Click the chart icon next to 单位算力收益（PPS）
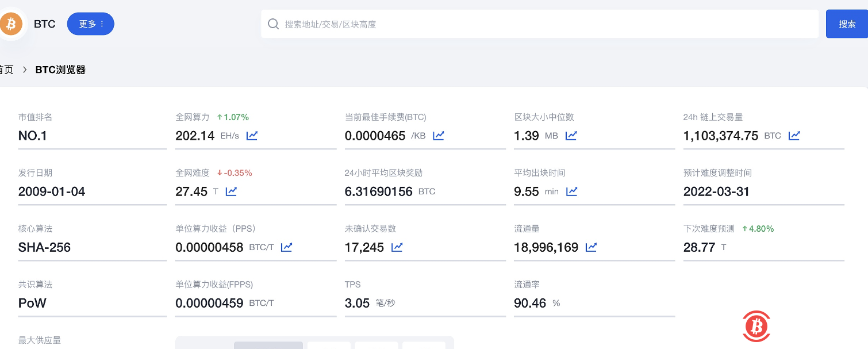 click(x=287, y=247)
